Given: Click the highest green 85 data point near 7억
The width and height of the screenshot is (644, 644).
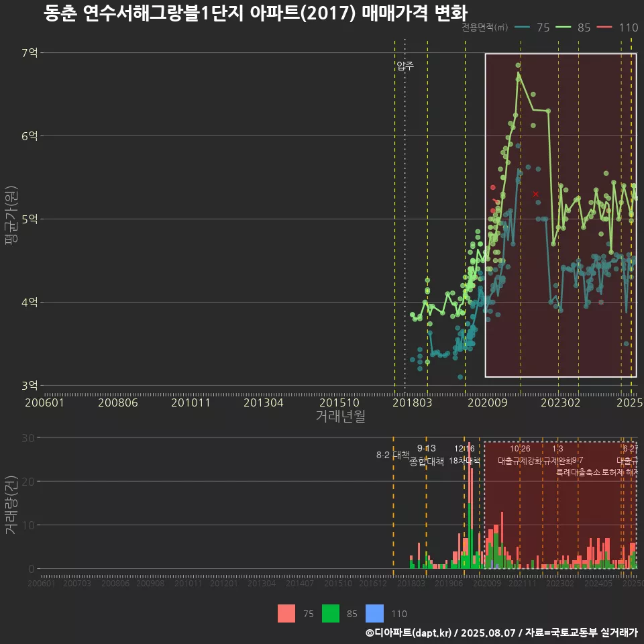Looking at the screenshot, I should 519,65.
